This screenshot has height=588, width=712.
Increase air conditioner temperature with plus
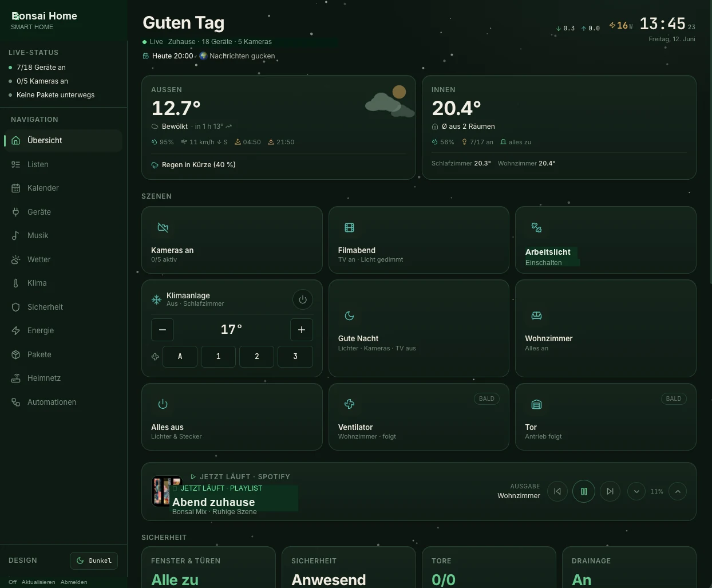302,330
